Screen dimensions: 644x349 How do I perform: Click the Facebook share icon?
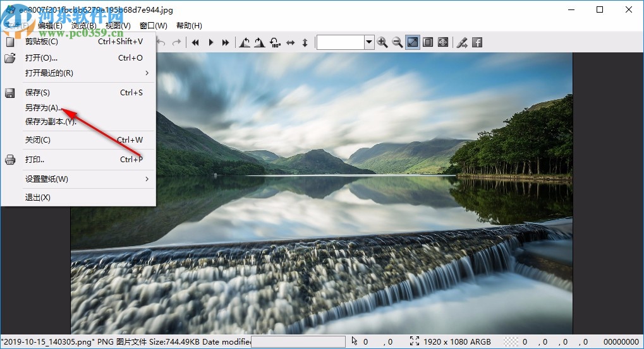[477, 42]
